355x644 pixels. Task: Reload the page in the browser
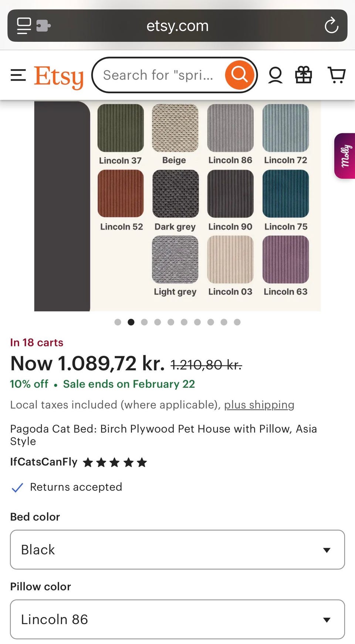[331, 26]
